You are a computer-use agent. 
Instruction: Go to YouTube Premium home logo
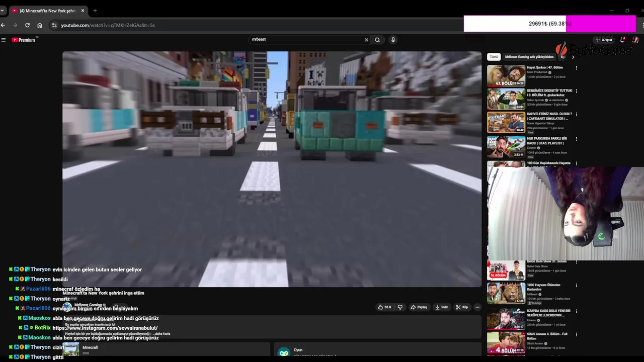pyautogui.click(x=24, y=40)
